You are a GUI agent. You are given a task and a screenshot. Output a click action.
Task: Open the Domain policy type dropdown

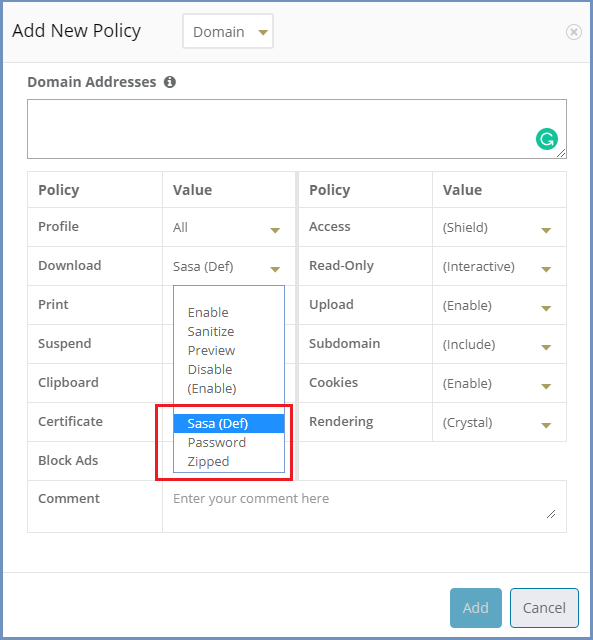(x=228, y=31)
